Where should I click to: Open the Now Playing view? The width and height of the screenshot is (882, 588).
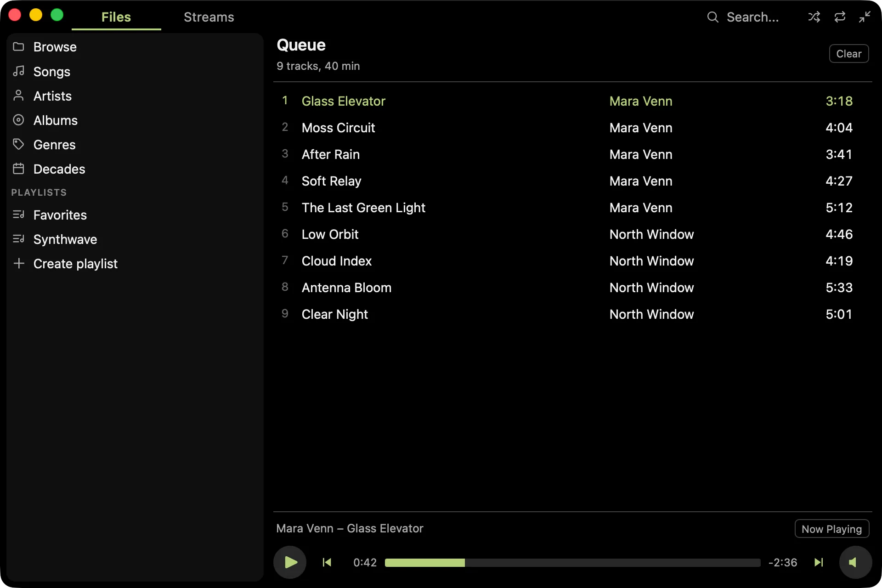click(831, 529)
